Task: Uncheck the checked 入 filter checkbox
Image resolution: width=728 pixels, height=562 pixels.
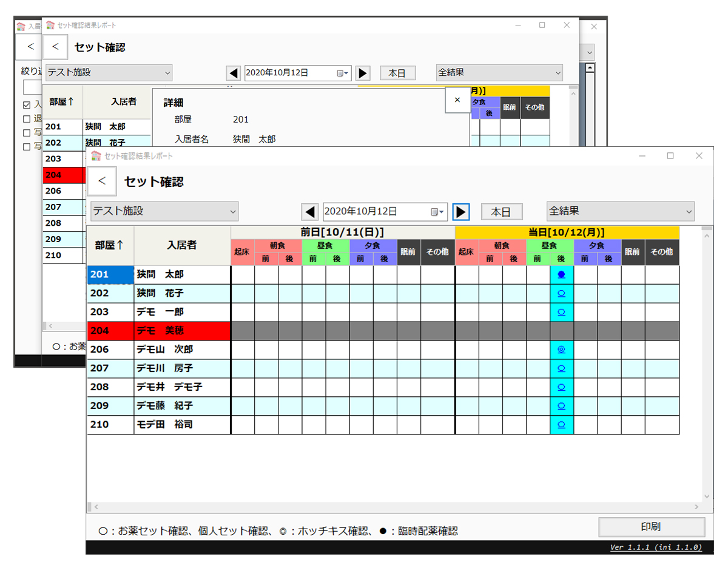Action: (x=26, y=105)
